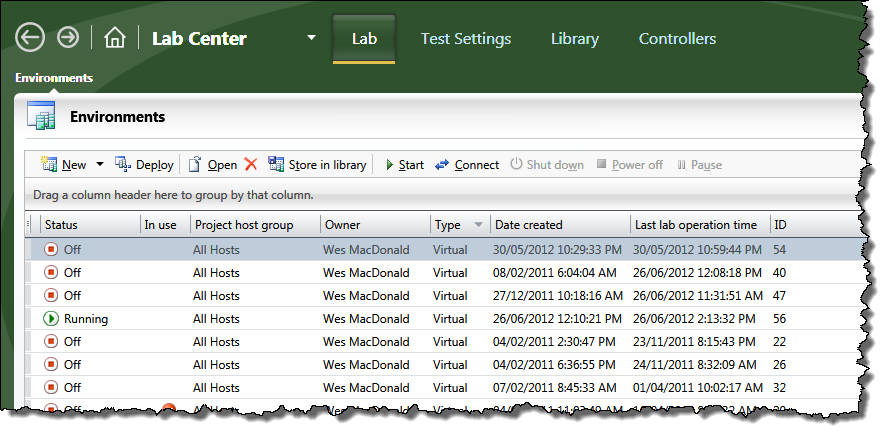Sort by Owner column header

[342, 225]
